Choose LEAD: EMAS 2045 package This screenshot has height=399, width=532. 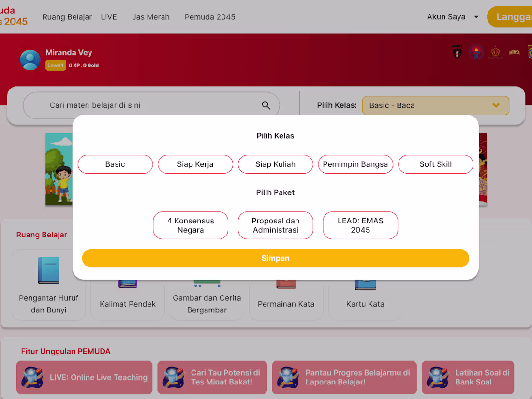(x=360, y=225)
